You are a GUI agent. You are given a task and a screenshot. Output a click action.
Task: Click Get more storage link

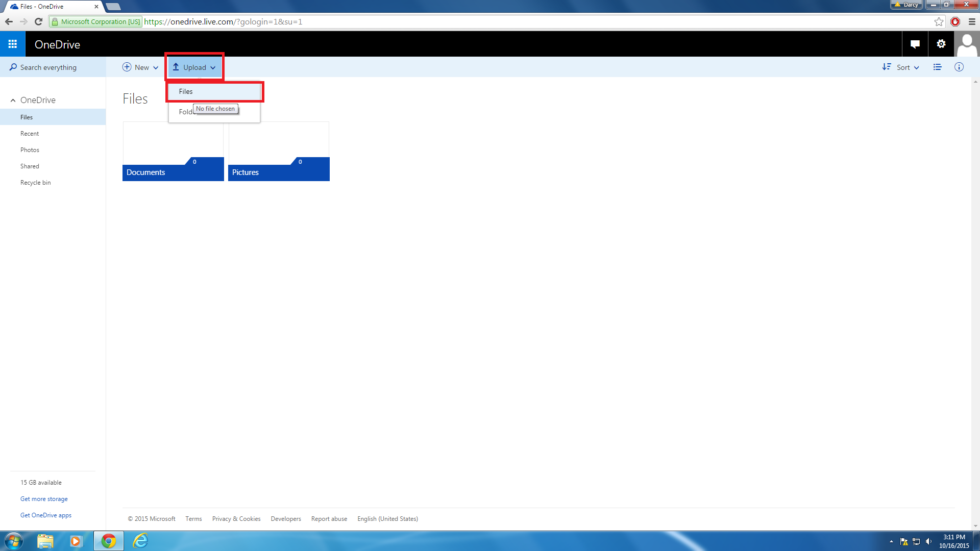click(x=44, y=499)
